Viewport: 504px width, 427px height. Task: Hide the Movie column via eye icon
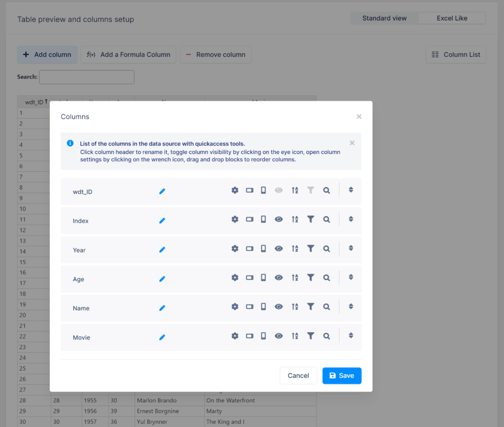279,336
